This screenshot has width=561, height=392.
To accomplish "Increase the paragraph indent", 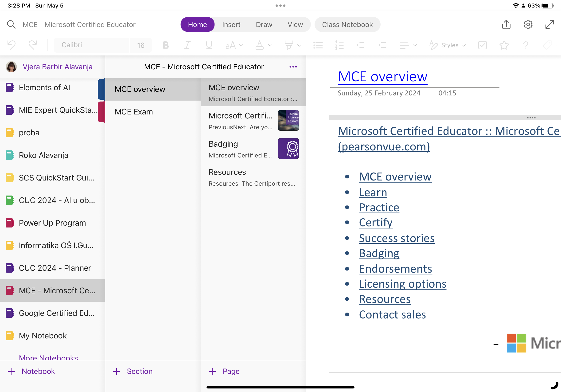I will click(383, 45).
